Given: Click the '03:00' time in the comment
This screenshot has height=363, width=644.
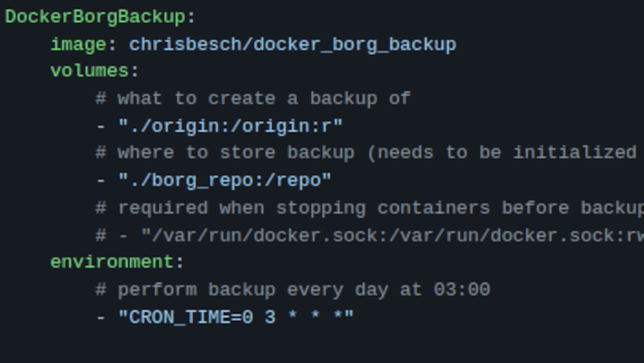Looking at the screenshot, I should [462, 289].
